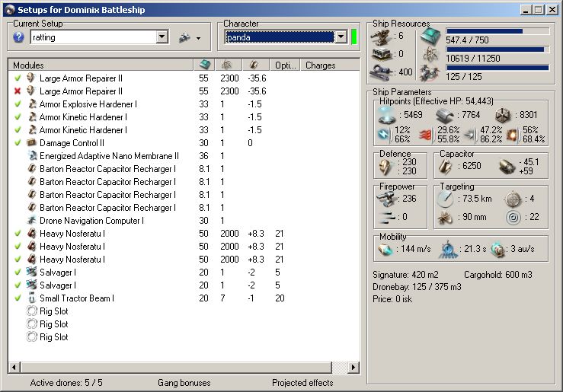Click the align time icon 21.3 s
This screenshot has width=563, height=392.
(448, 249)
